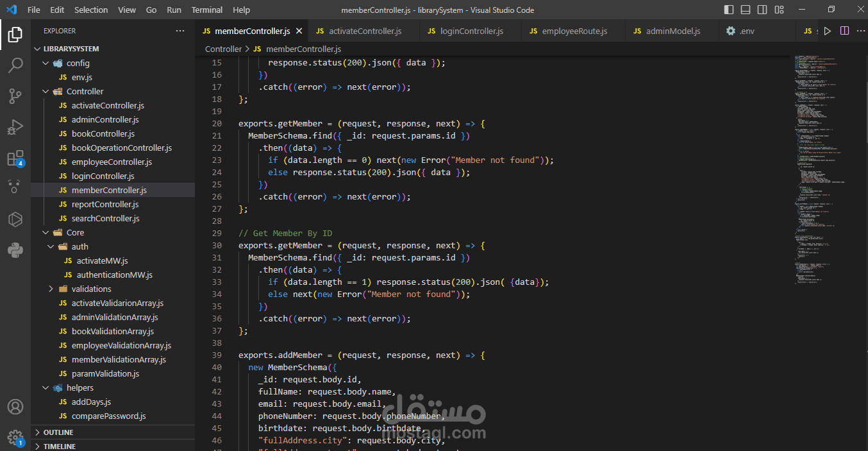Open paramValidation.js in the explorer
The height and width of the screenshot is (451, 868).
[x=113, y=373]
